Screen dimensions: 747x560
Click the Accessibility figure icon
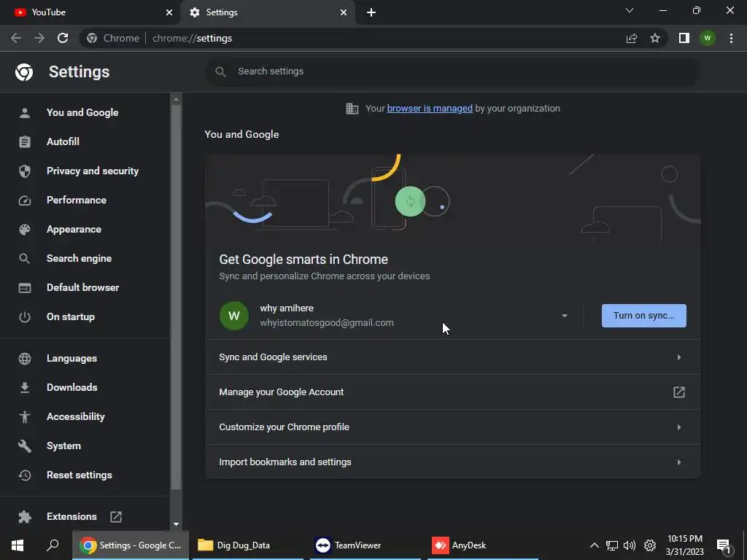pos(25,416)
